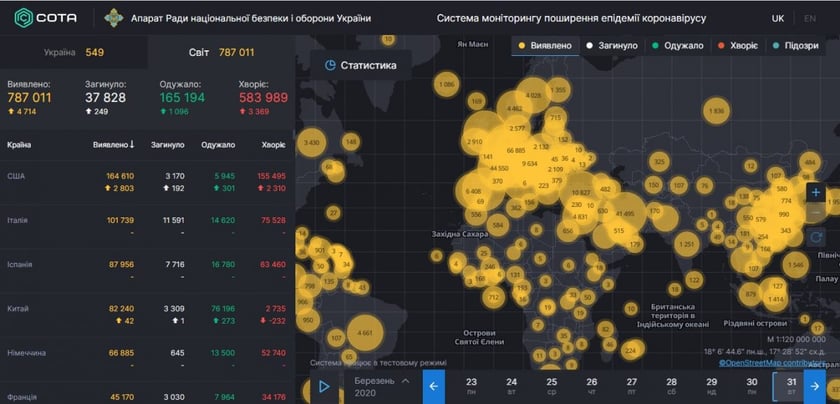The image size is (840, 404).
Task: Switch to the Україна tab
Action: tap(73, 51)
